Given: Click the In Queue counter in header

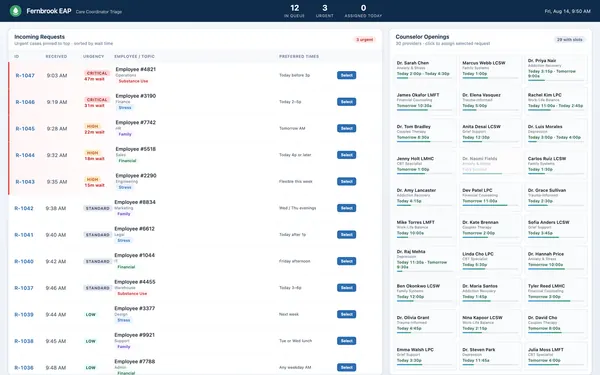Looking at the screenshot, I should pos(294,11).
